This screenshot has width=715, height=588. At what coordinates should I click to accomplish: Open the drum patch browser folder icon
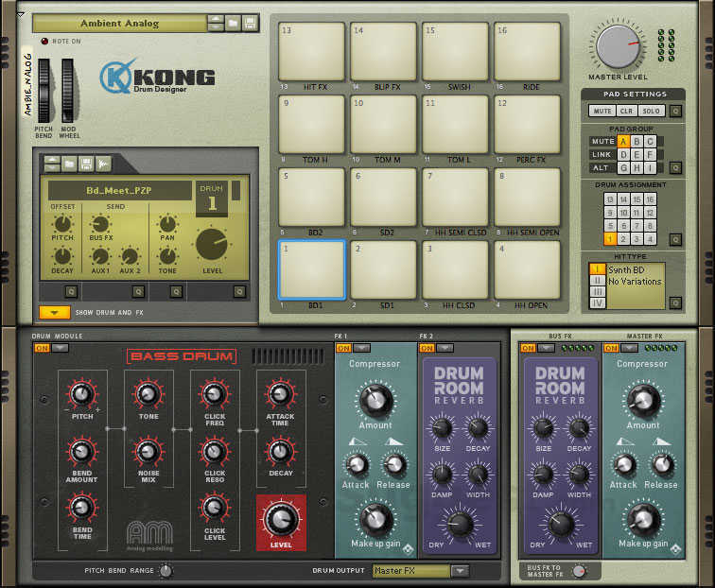[69, 164]
